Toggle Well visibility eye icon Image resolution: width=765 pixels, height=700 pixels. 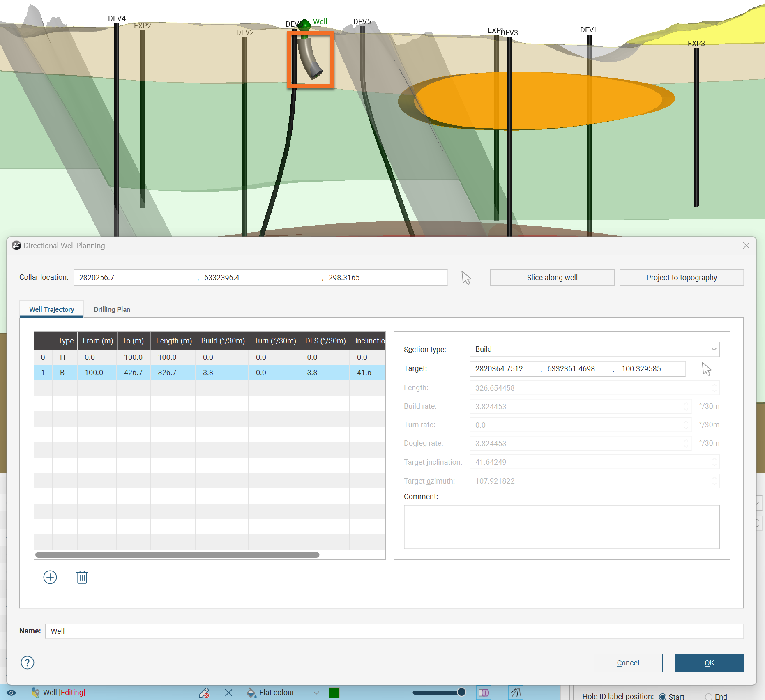[11, 693]
